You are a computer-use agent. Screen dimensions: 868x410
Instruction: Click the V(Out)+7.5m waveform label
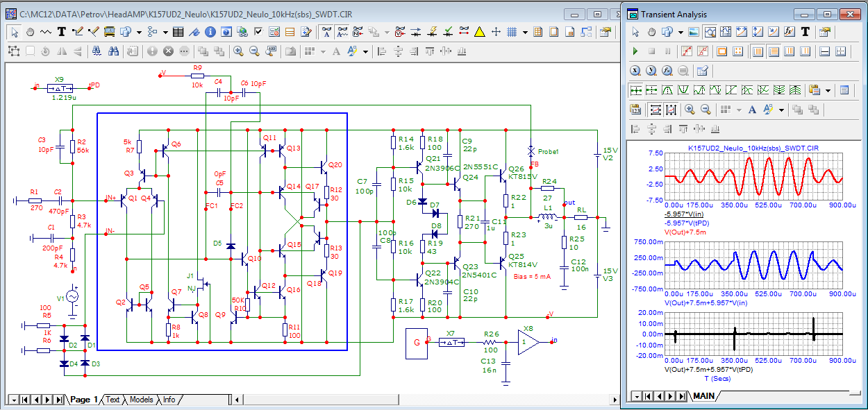[685, 233]
